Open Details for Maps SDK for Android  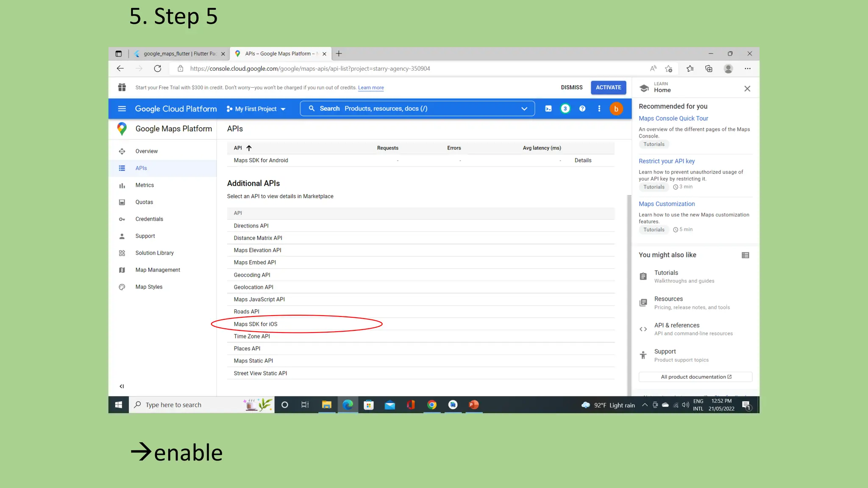click(583, 160)
